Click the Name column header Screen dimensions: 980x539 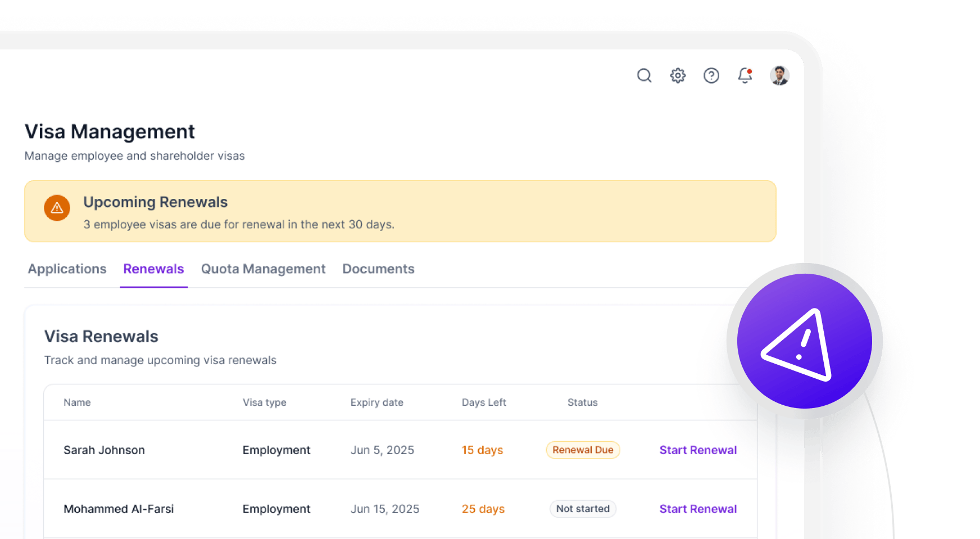click(x=77, y=402)
